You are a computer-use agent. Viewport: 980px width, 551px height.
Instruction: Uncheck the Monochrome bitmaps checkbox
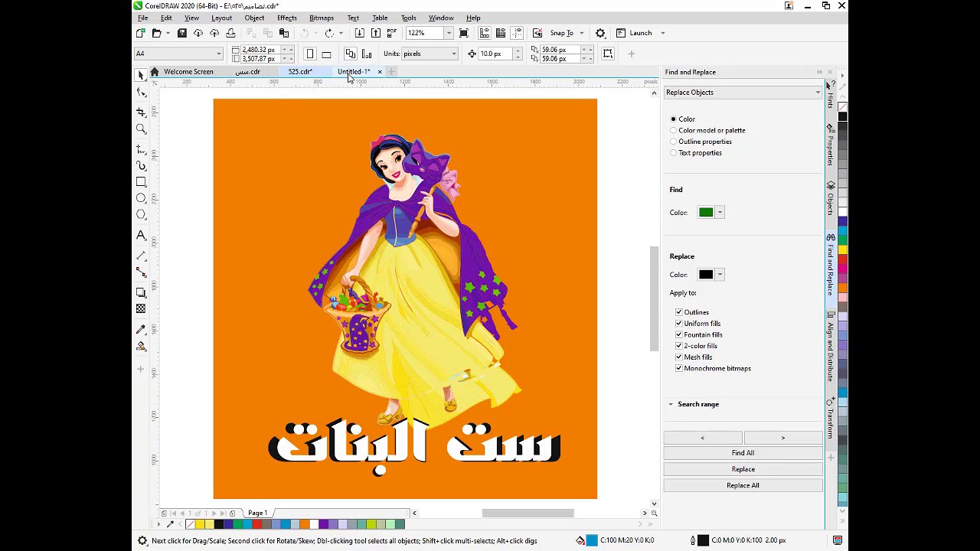click(678, 368)
